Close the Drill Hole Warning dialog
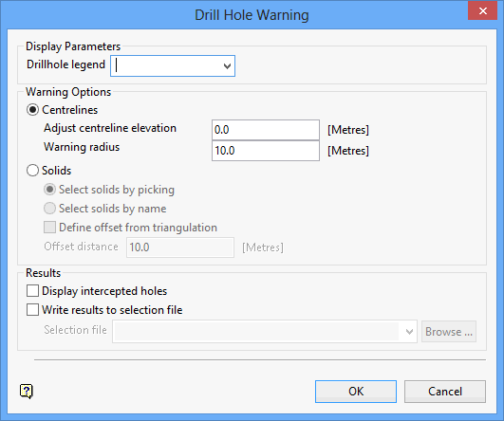The height and width of the screenshot is (421, 504). [482, 11]
